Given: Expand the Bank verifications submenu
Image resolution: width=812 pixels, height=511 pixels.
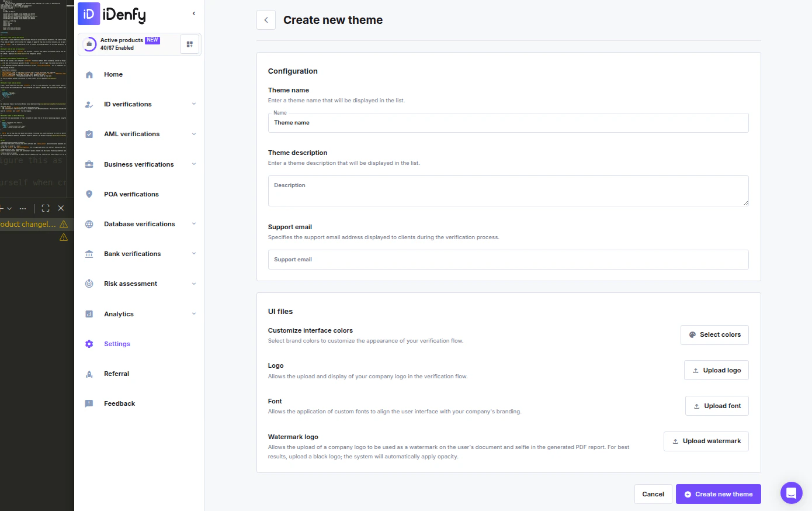Looking at the screenshot, I should pyautogui.click(x=194, y=254).
